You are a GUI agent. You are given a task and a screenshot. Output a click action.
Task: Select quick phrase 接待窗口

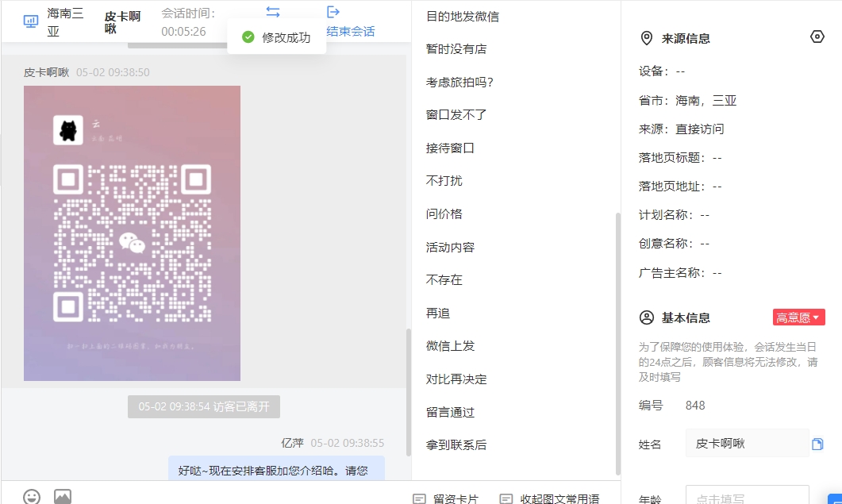[x=450, y=148]
